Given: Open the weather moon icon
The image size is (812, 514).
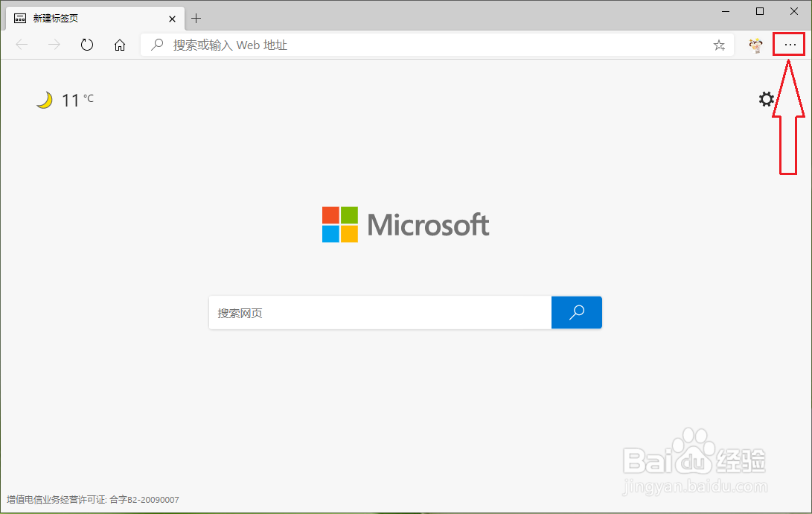Looking at the screenshot, I should pyautogui.click(x=45, y=100).
